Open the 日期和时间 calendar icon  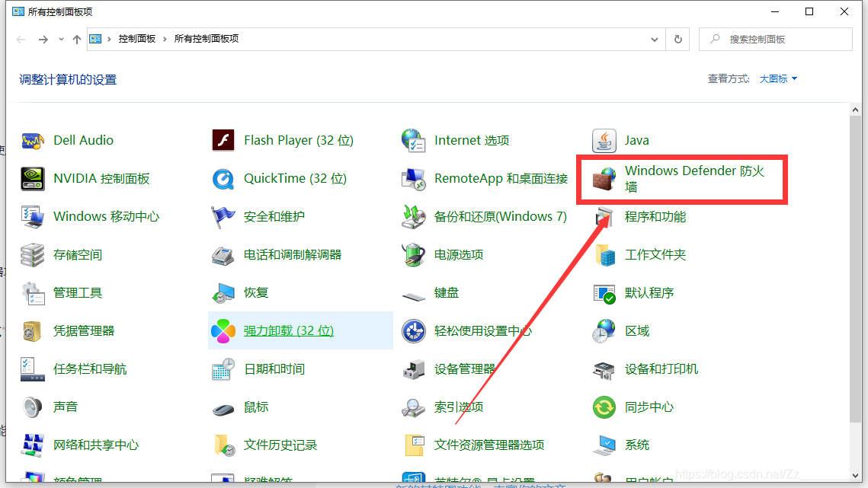(x=223, y=369)
